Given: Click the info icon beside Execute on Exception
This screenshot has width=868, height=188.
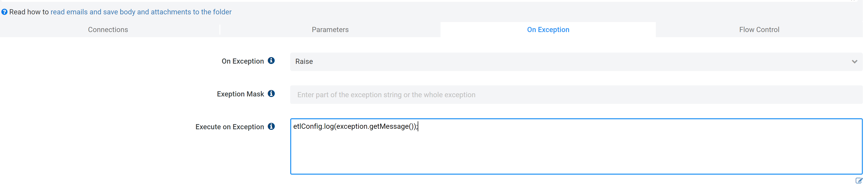Looking at the screenshot, I should coord(271,126).
